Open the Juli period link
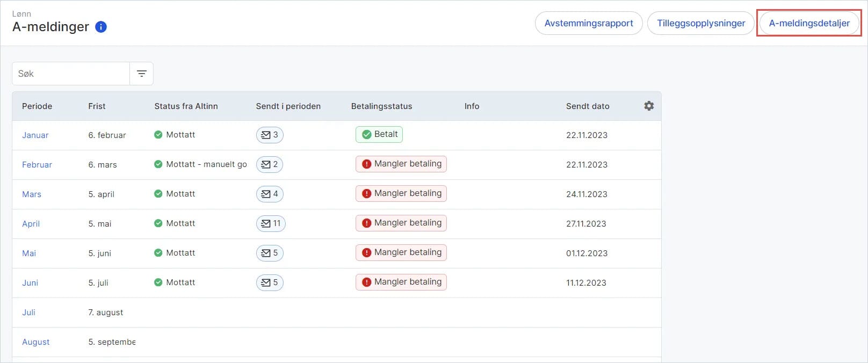Image resolution: width=868 pixels, height=363 pixels. (28, 313)
